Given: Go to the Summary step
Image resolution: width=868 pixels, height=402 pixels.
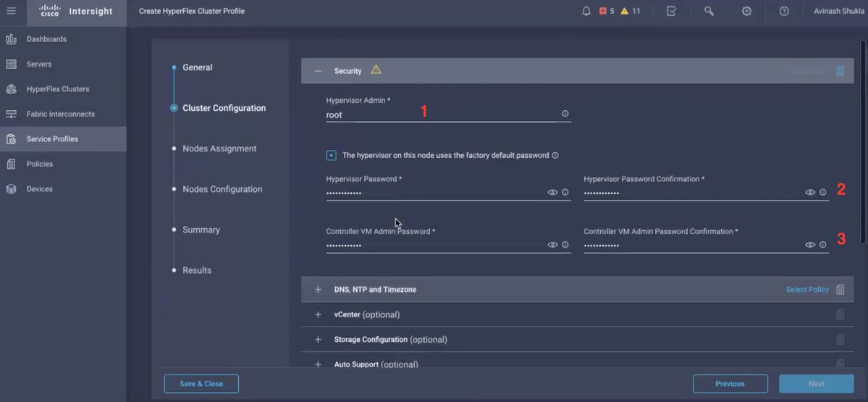Looking at the screenshot, I should [x=201, y=230].
